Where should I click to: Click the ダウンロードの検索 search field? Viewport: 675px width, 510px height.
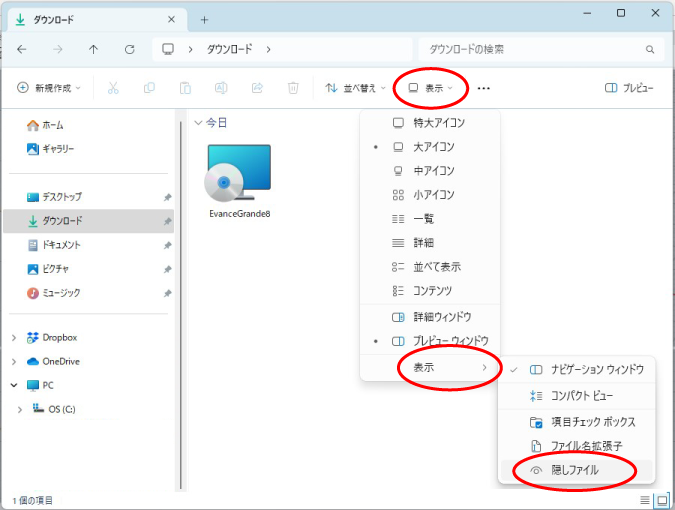535,49
